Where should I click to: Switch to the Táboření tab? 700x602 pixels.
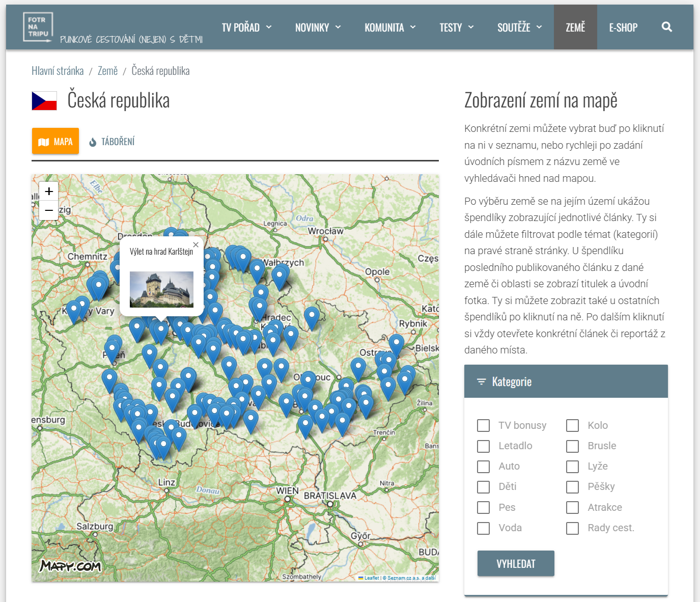pos(112,142)
